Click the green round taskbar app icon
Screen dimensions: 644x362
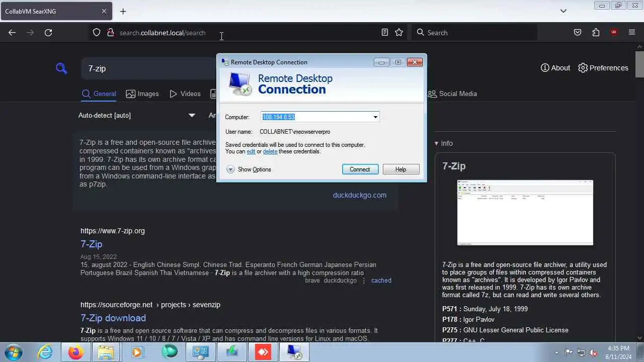pos(169,352)
